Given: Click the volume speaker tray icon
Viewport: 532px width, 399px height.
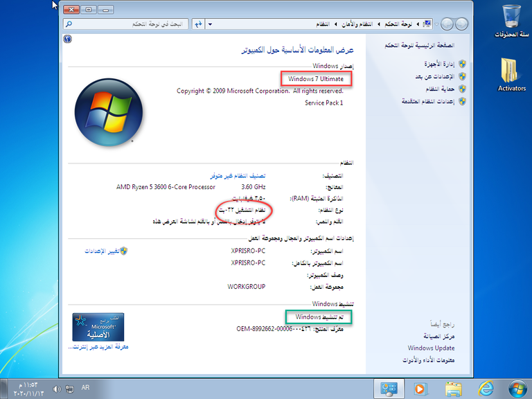Looking at the screenshot, I should (57, 389).
